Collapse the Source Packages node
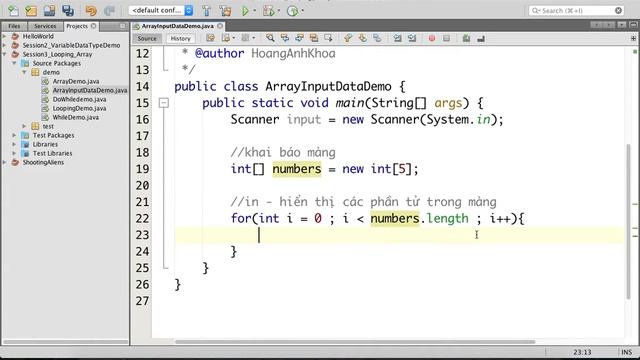This screenshot has width=640, height=360. coord(14,63)
